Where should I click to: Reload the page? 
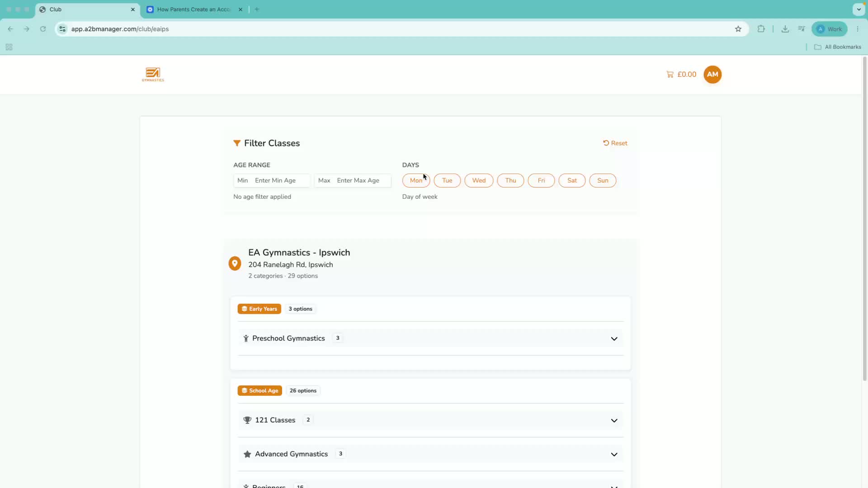(43, 29)
